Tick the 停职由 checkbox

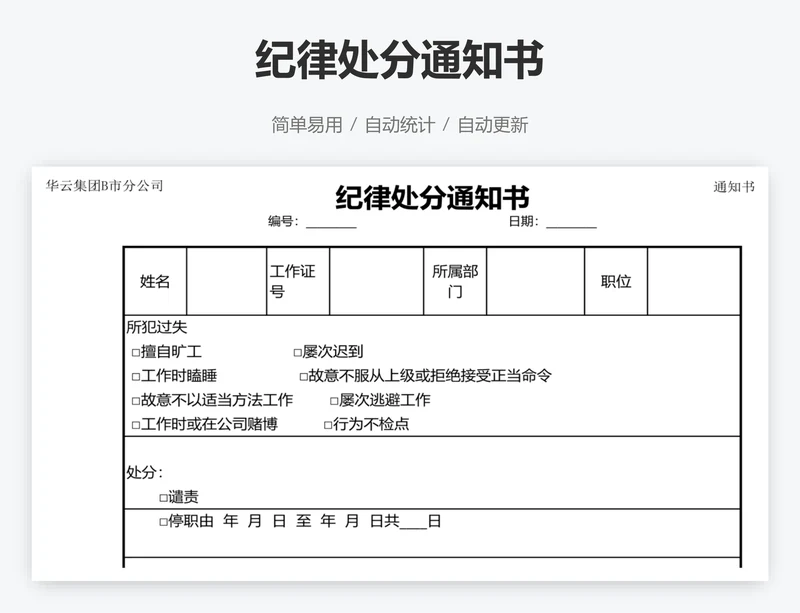163,522
